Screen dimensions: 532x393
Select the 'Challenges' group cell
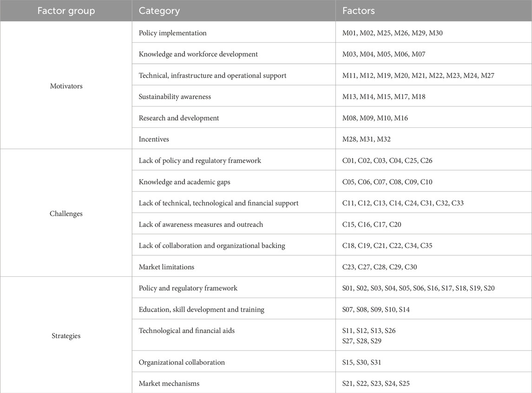pos(66,213)
